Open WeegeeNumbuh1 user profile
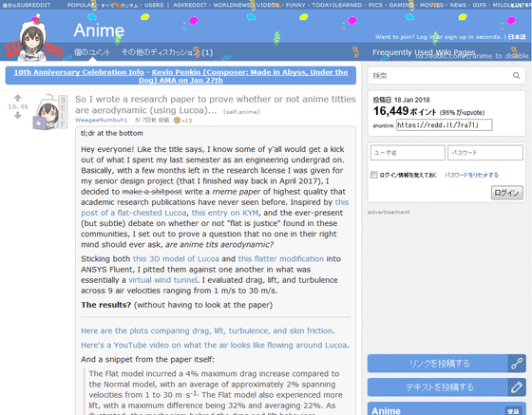 pyautogui.click(x=101, y=120)
